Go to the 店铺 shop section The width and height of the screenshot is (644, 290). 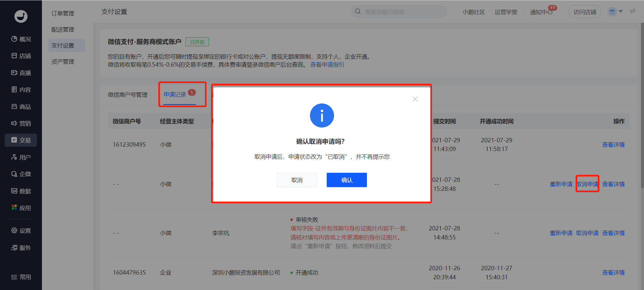21,56
